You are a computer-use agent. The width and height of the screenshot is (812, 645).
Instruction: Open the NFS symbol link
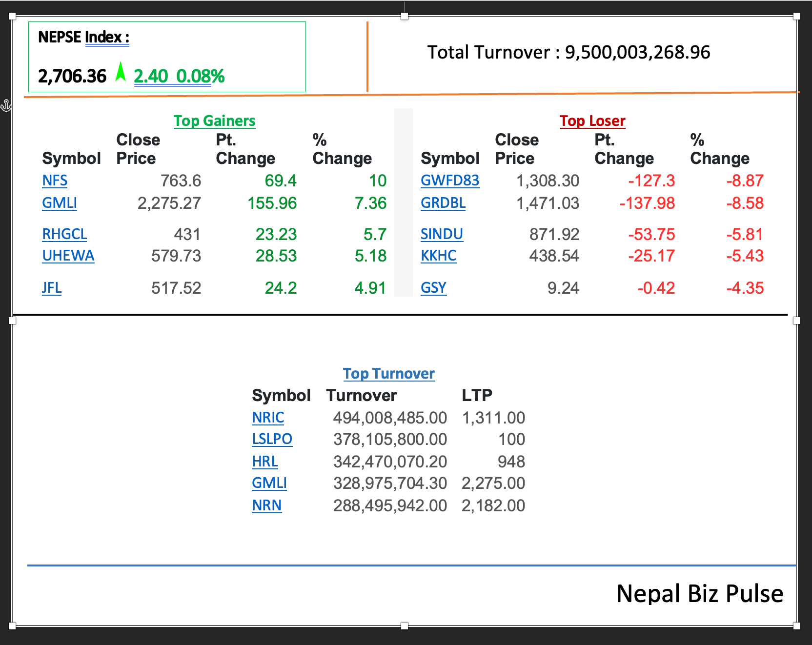point(55,181)
